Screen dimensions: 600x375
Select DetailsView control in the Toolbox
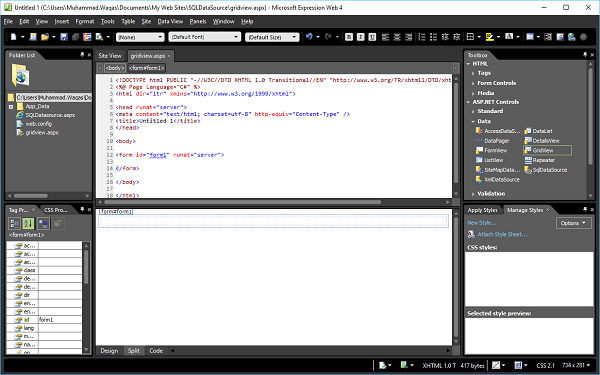pyautogui.click(x=542, y=141)
